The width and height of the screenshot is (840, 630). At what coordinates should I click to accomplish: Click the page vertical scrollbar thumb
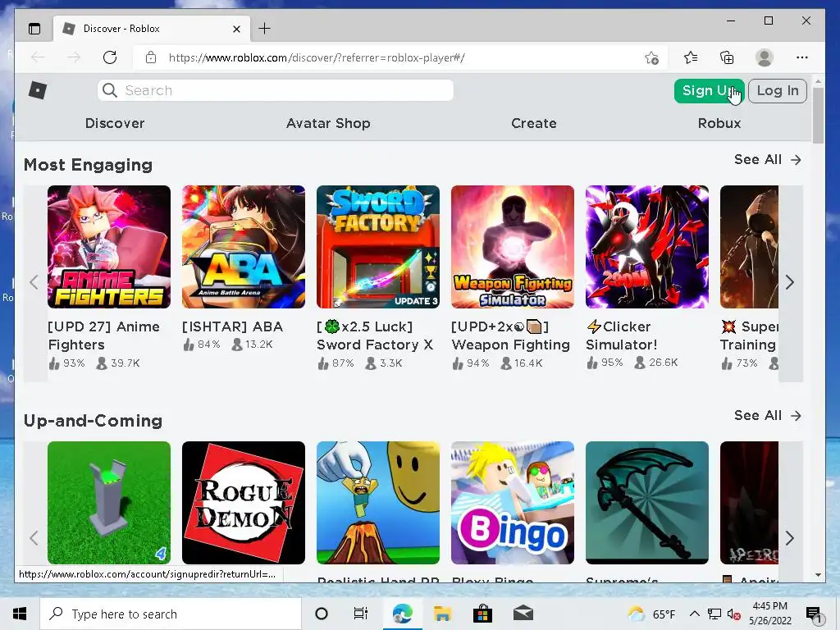[818, 116]
